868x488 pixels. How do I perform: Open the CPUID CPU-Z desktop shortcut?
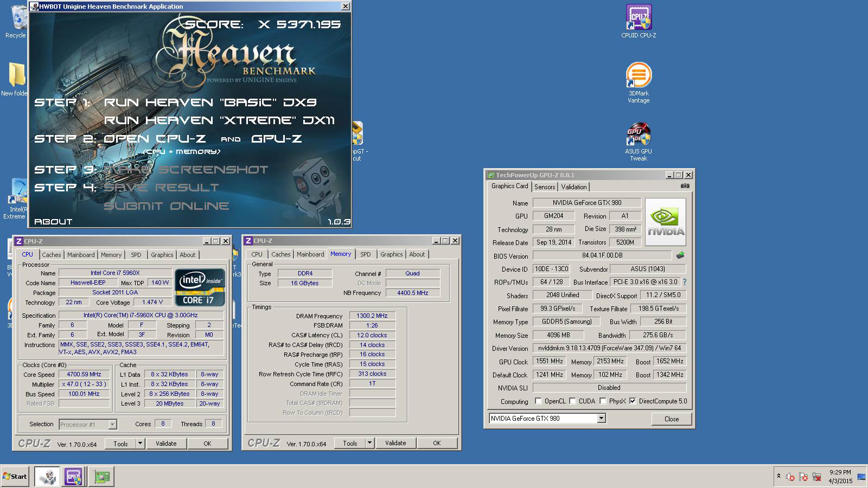[x=639, y=22]
